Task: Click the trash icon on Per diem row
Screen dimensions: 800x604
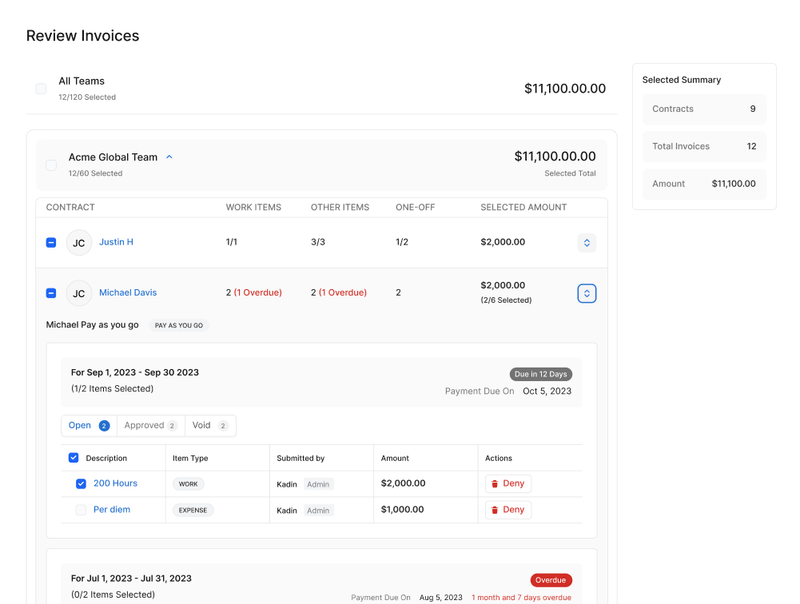Action: tap(495, 510)
